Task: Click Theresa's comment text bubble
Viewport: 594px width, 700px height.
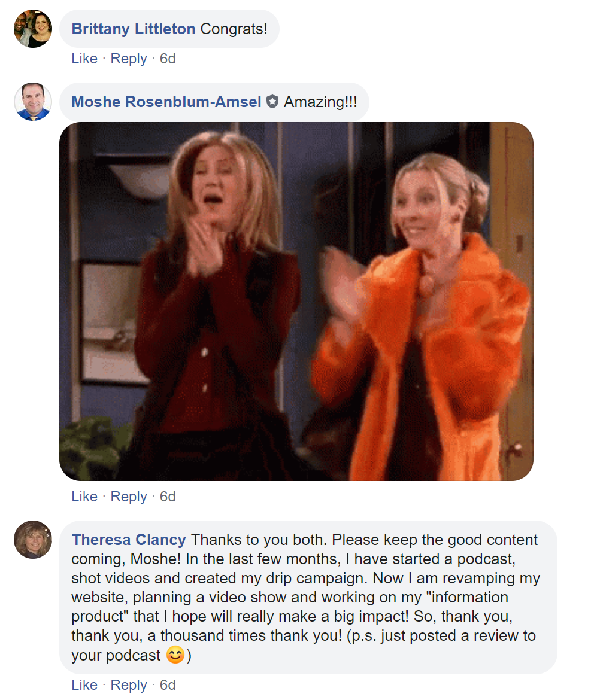Action: tap(308, 597)
